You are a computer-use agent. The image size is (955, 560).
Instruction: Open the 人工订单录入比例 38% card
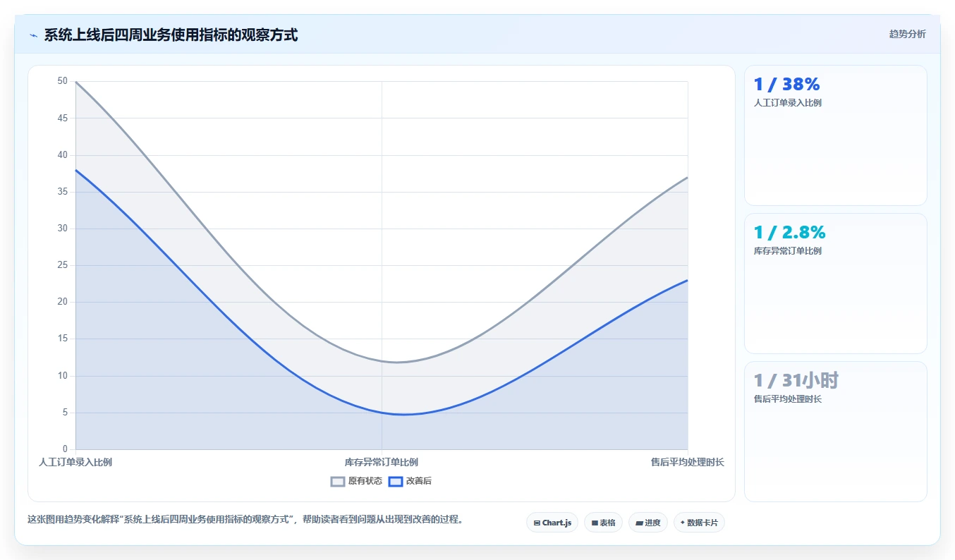click(835, 135)
